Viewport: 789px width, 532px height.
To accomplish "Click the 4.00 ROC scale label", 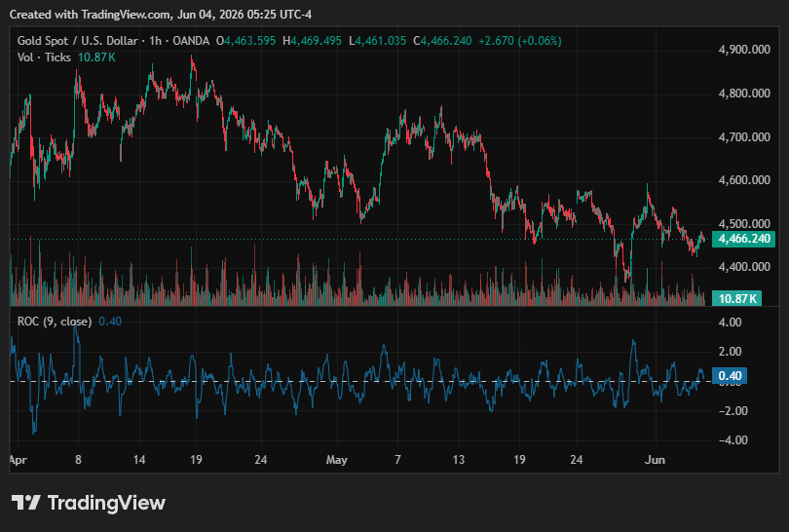I will tap(731, 323).
